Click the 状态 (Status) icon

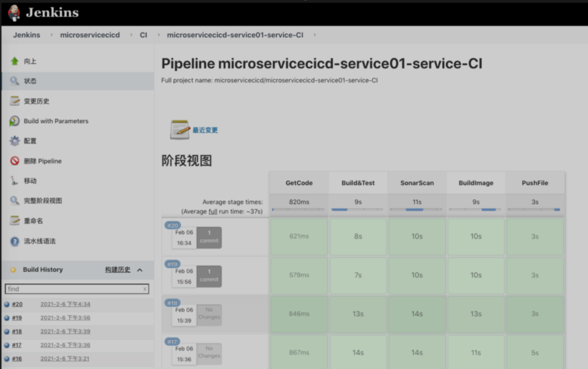(x=14, y=81)
